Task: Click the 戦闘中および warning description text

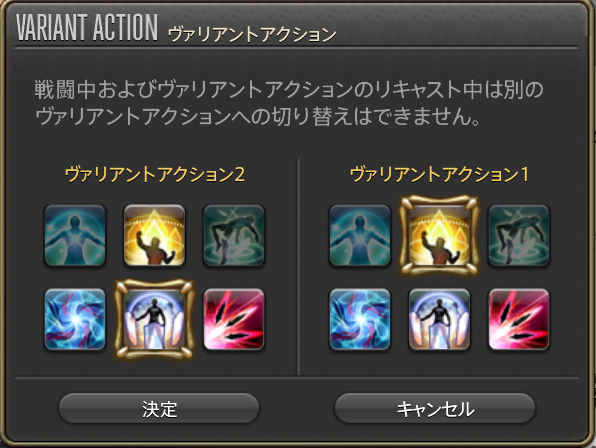Action: pyautogui.click(x=289, y=103)
